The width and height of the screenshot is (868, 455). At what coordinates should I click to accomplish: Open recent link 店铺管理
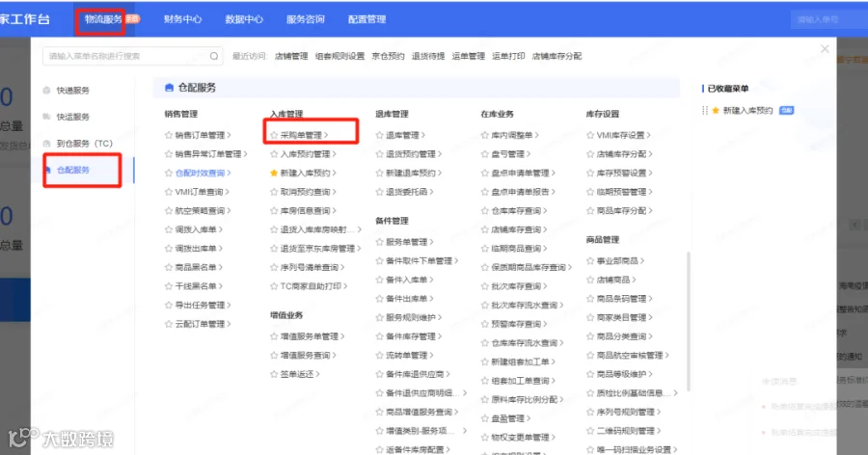[x=291, y=56]
